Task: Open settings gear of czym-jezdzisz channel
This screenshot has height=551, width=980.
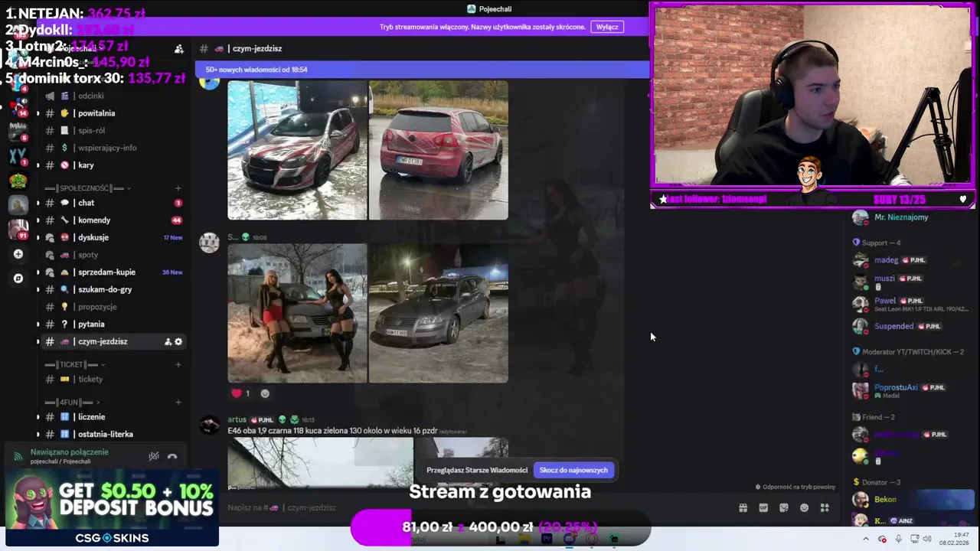Action: tap(178, 341)
